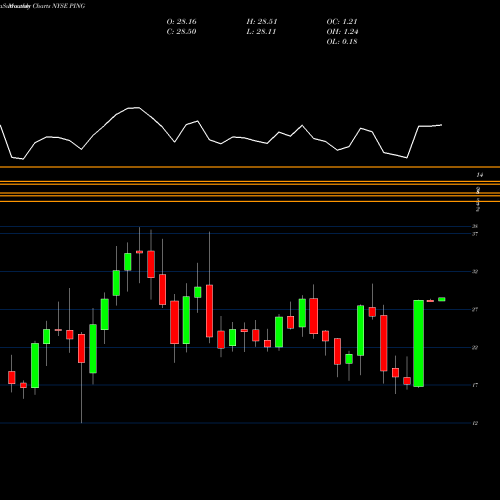Click the 'C: 28.50' close price value
The image size is (500, 500).
pyautogui.click(x=181, y=32)
